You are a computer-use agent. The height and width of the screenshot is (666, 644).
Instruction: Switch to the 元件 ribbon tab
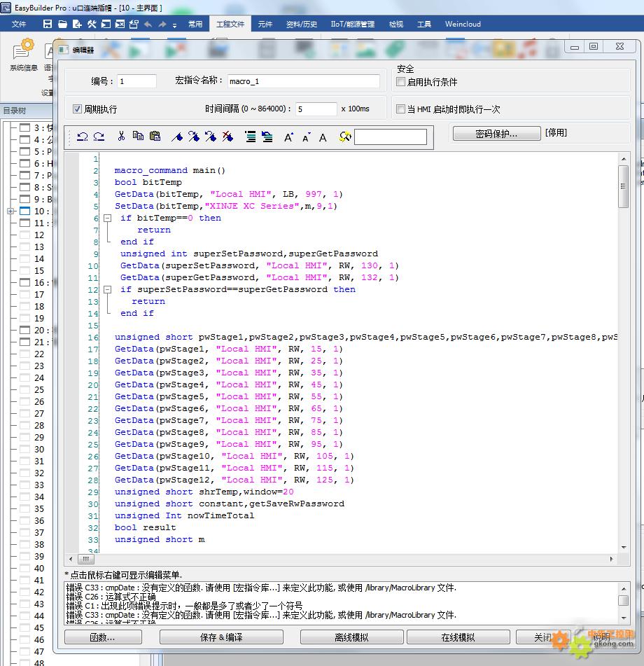pyautogui.click(x=265, y=25)
